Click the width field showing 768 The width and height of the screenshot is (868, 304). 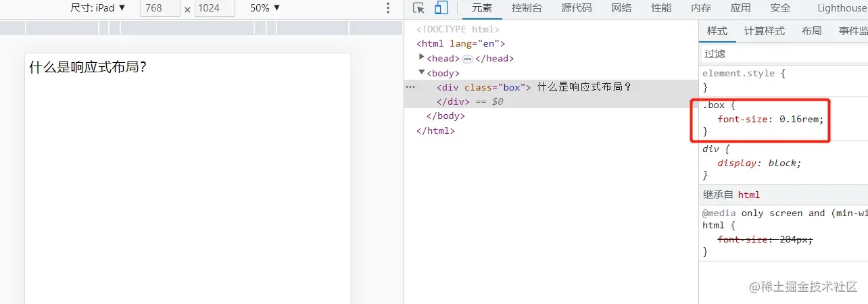tap(160, 8)
